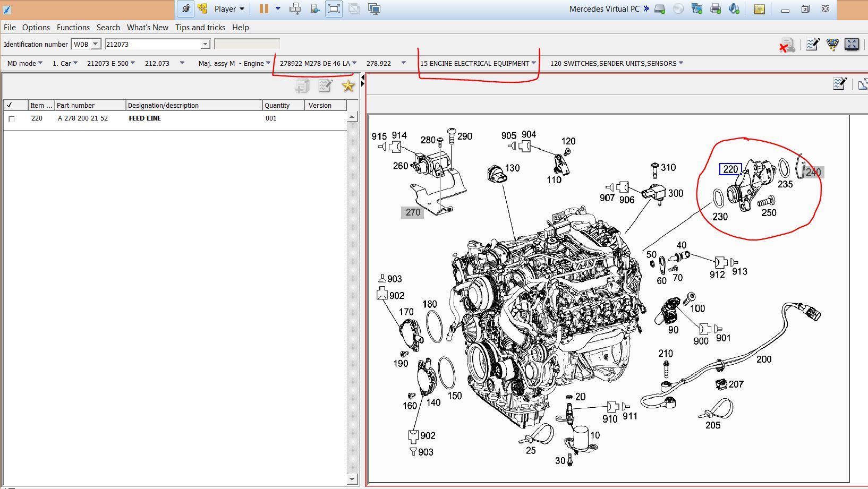Open the Tips and tricks menu
Screen dimensions: 868x489
(x=200, y=28)
